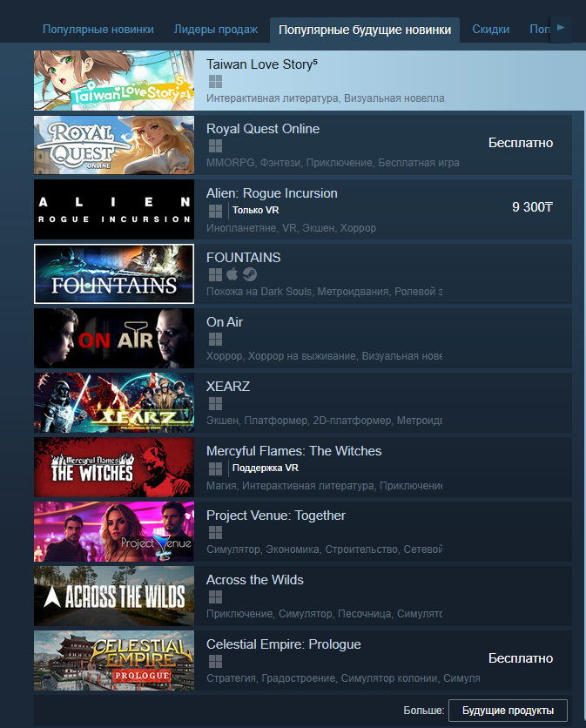
Task: Click the Windows icon under Celestial Empire: Prologue
Action: click(215, 661)
